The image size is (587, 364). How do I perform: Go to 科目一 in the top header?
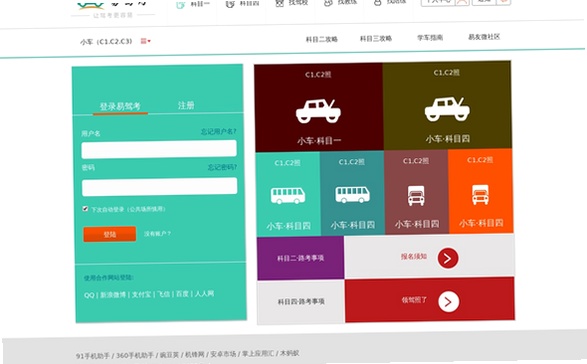(193, 4)
